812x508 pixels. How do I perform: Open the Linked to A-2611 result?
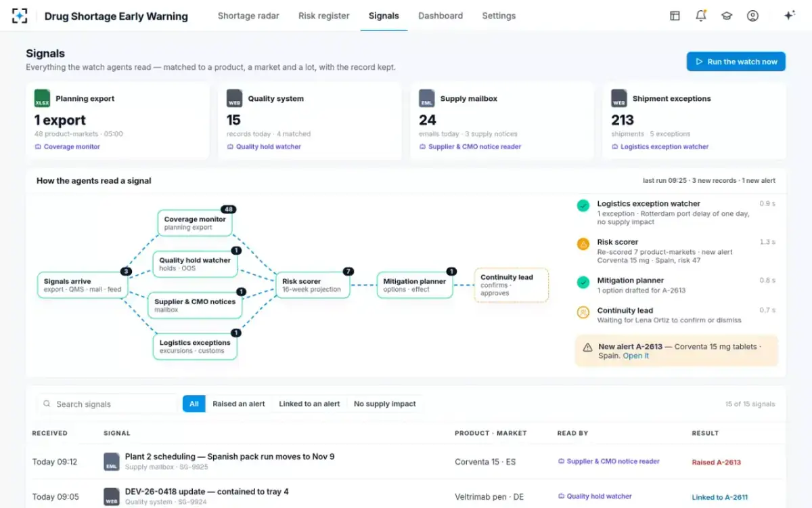[720, 497]
